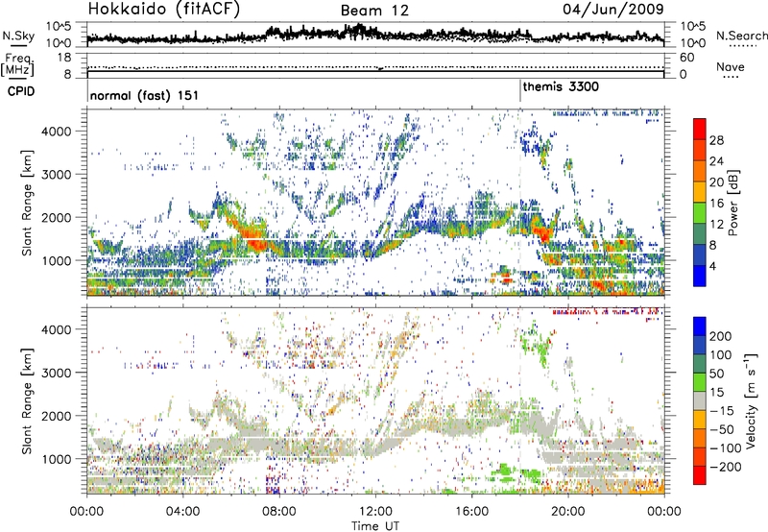Click the 'Beam 12' heading

[x=374, y=11]
